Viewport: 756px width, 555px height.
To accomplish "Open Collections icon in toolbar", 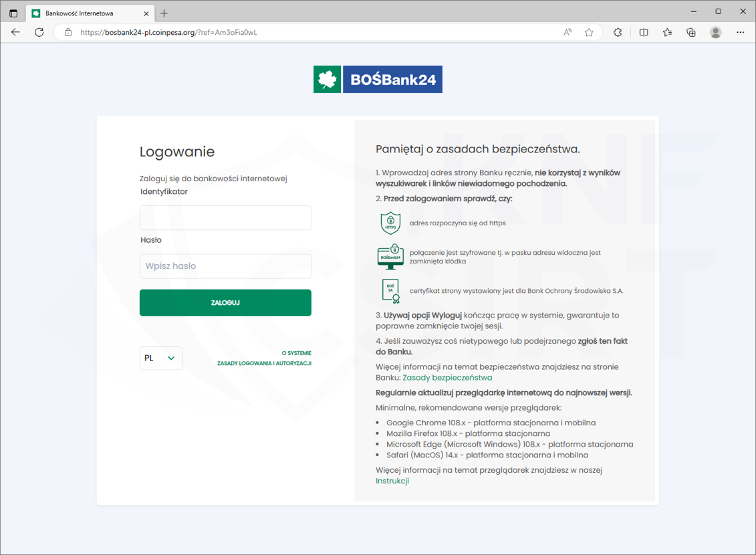I will (x=691, y=32).
